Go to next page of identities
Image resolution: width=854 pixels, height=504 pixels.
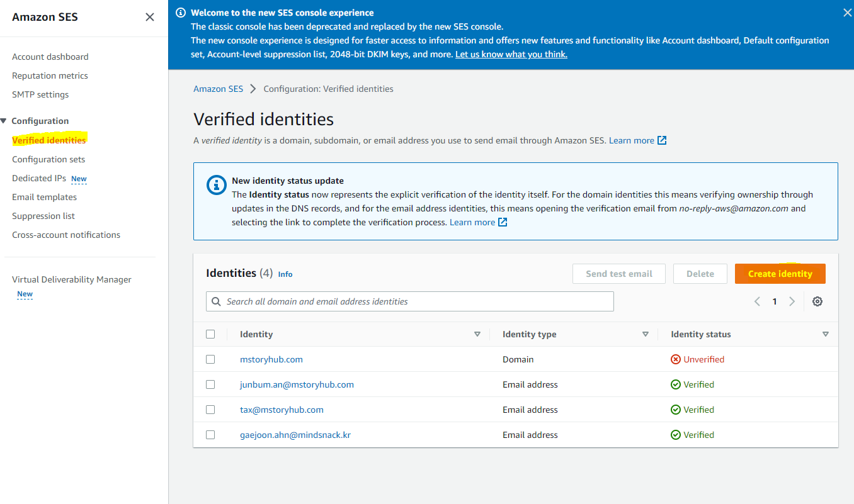(792, 301)
